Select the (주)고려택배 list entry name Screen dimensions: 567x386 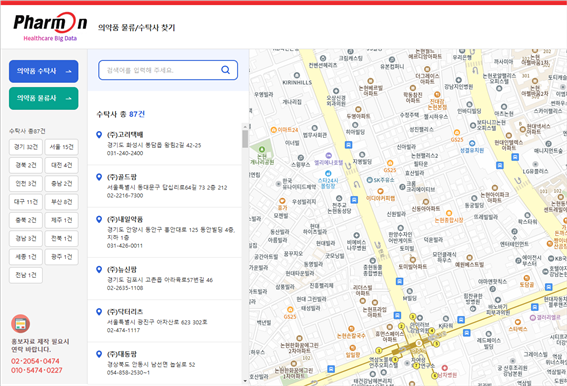pyautogui.click(x=125, y=135)
